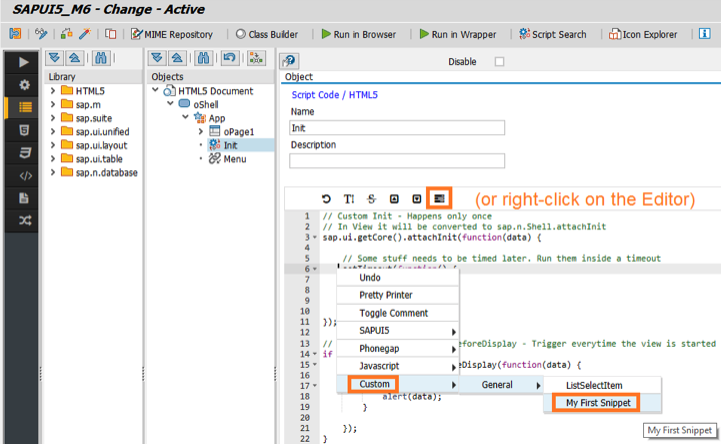The width and height of the screenshot is (722, 446).
Task: Open the Phonegap submenu
Action: [398, 348]
